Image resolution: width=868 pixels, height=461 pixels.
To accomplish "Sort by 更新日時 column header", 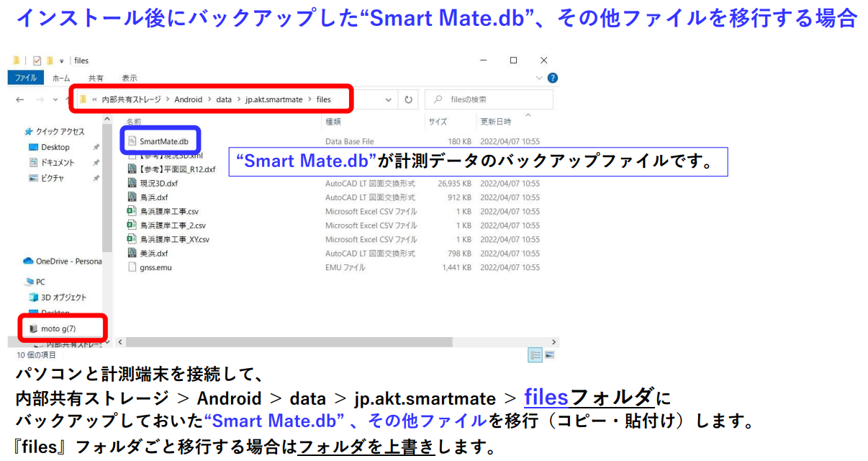I will (x=496, y=122).
